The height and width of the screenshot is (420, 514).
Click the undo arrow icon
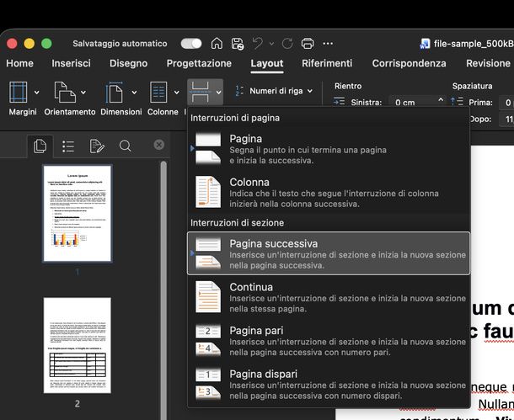(258, 43)
